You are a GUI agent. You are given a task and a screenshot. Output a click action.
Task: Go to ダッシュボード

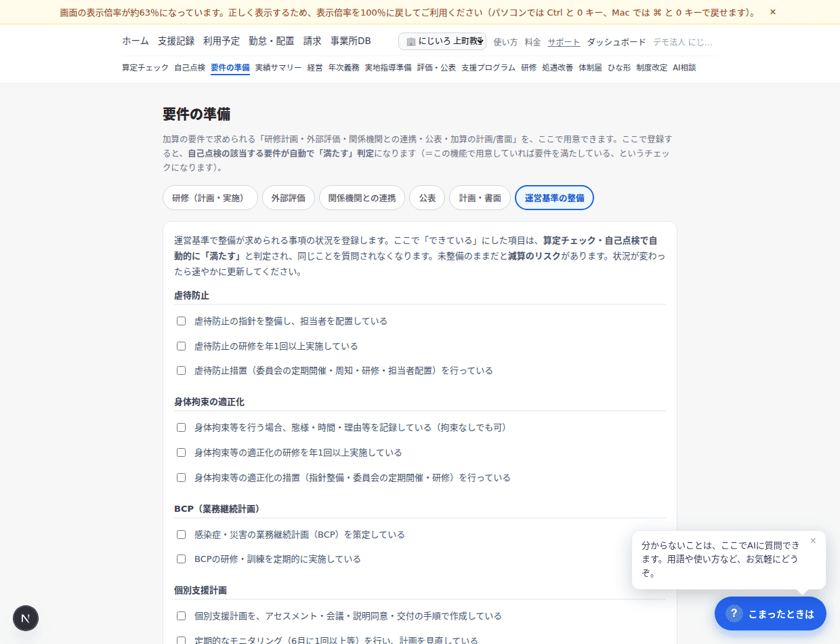pos(616,42)
